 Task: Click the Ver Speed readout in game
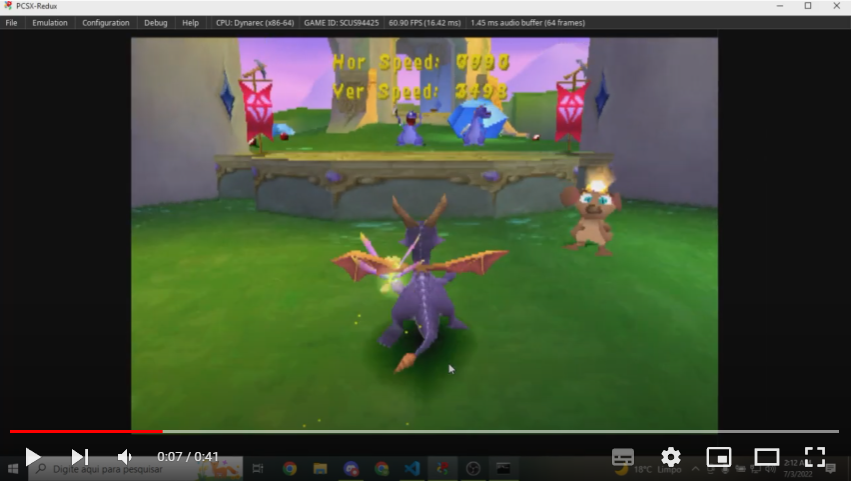coord(421,91)
